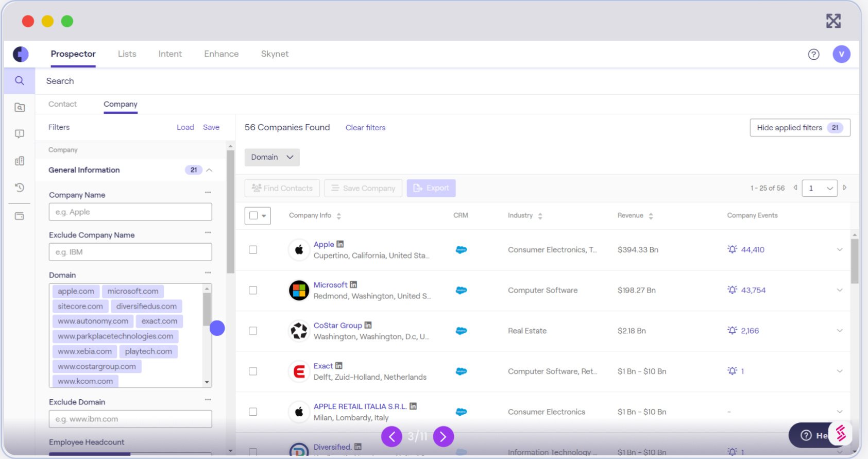This screenshot has width=868, height=459.
Task: Check the Microsoft row checkbox
Action: [x=253, y=290]
